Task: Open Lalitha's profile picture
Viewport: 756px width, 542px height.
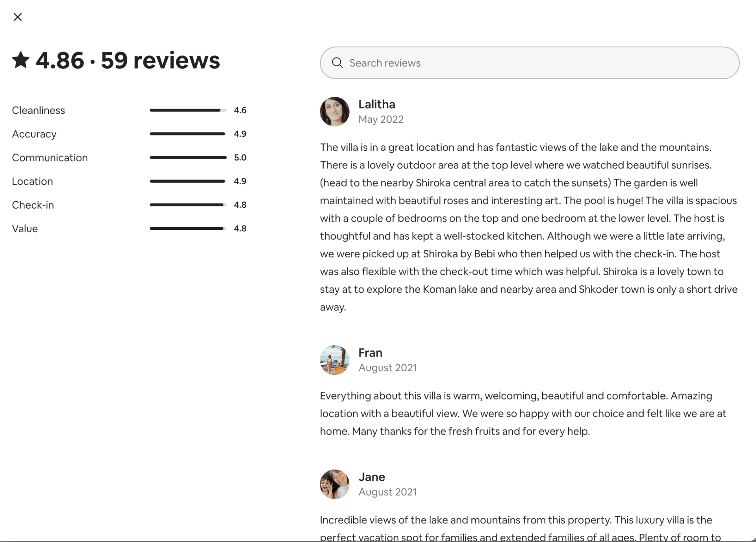Action: tap(335, 112)
